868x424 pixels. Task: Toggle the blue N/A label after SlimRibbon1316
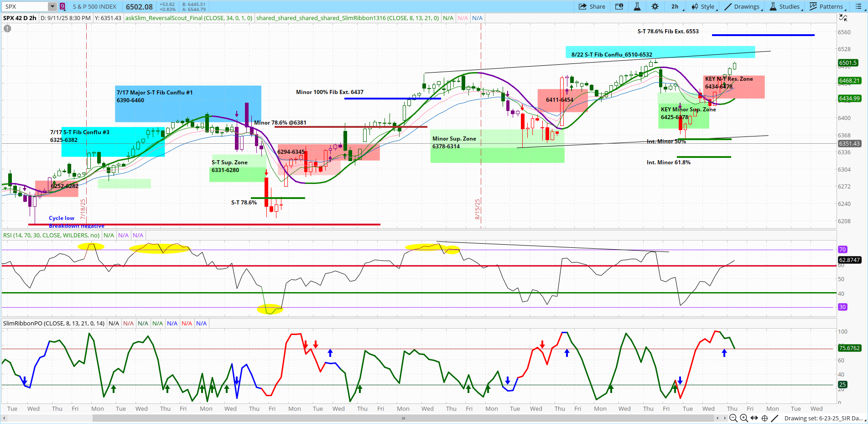click(x=477, y=18)
